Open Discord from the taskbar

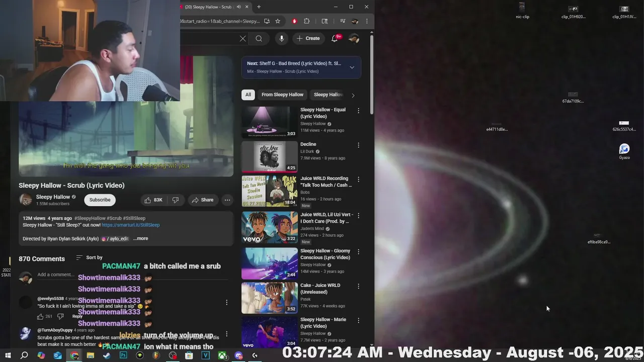tap(238, 355)
